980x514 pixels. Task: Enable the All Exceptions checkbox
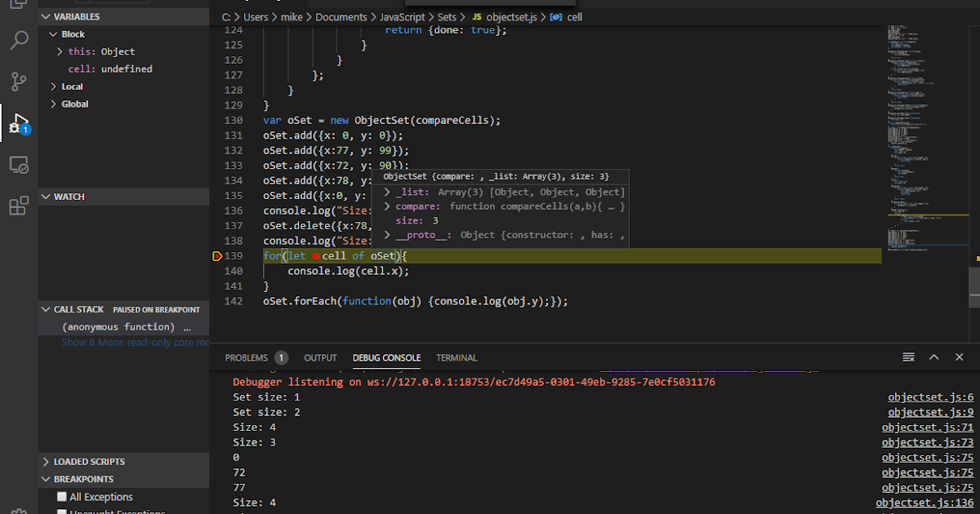(61, 496)
